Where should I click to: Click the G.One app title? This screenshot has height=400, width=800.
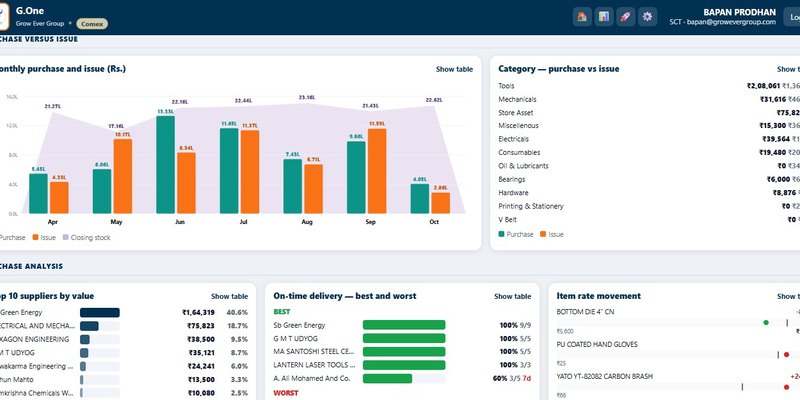pyautogui.click(x=30, y=11)
